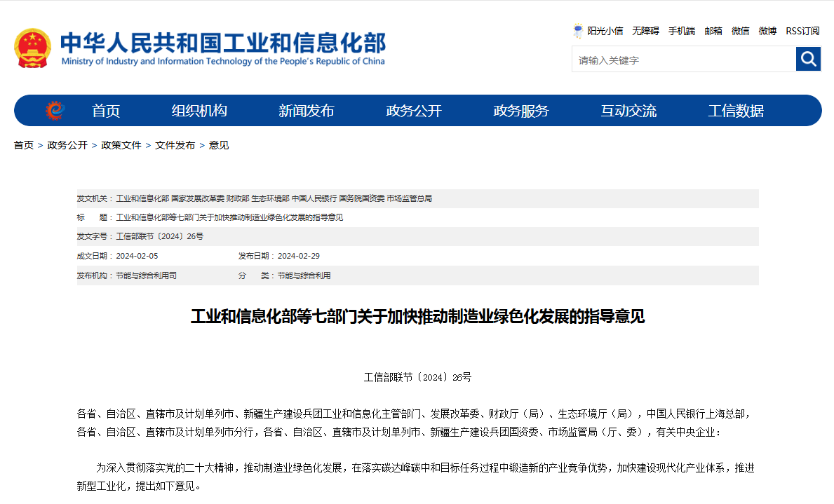The height and width of the screenshot is (504, 834).
Task: Click the 无障碍 accessibility link
Action: pyautogui.click(x=645, y=31)
